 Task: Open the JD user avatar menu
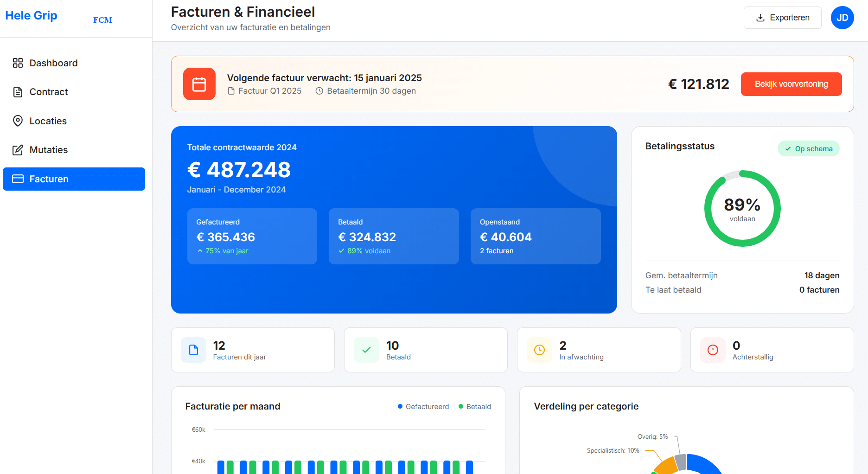click(x=842, y=18)
